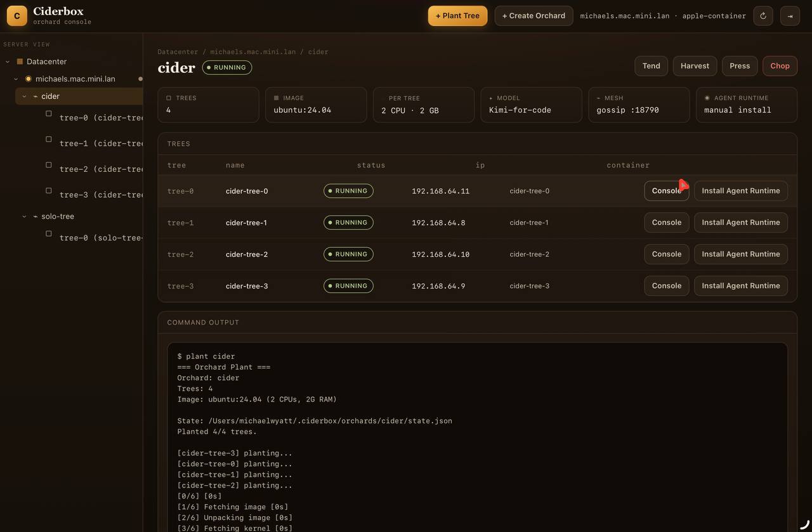The image size is (812, 532).
Task: Click the box icon beside tree-1 in sidebar
Action: (x=49, y=139)
